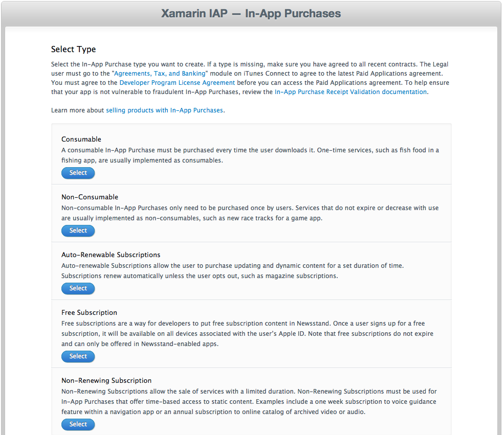Open selling products with In-App Purchases link
The width and height of the screenshot is (504, 435).
click(165, 110)
